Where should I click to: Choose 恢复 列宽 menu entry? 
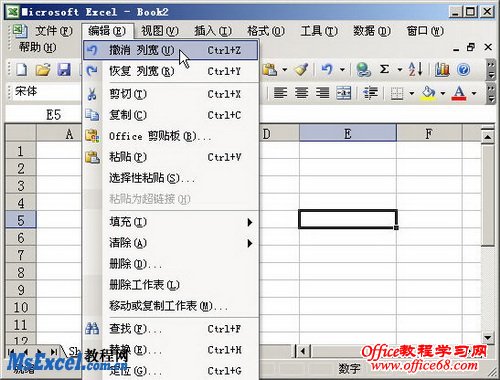pos(170,71)
